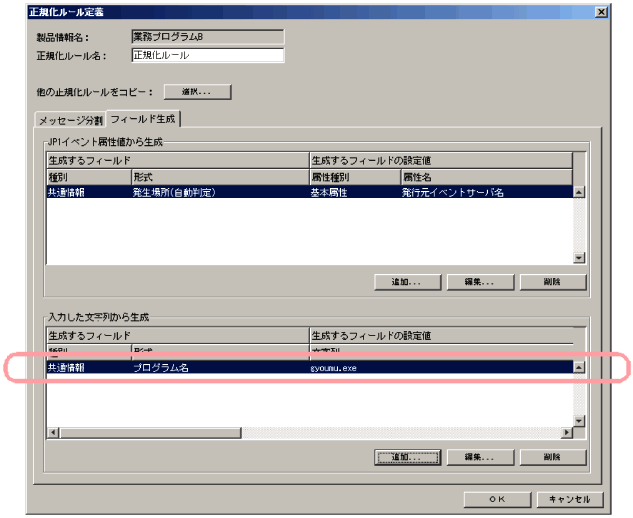This screenshot has width=633, height=518.
Task: Select the プログラム名 row in lower table
Action: pos(310,367)
